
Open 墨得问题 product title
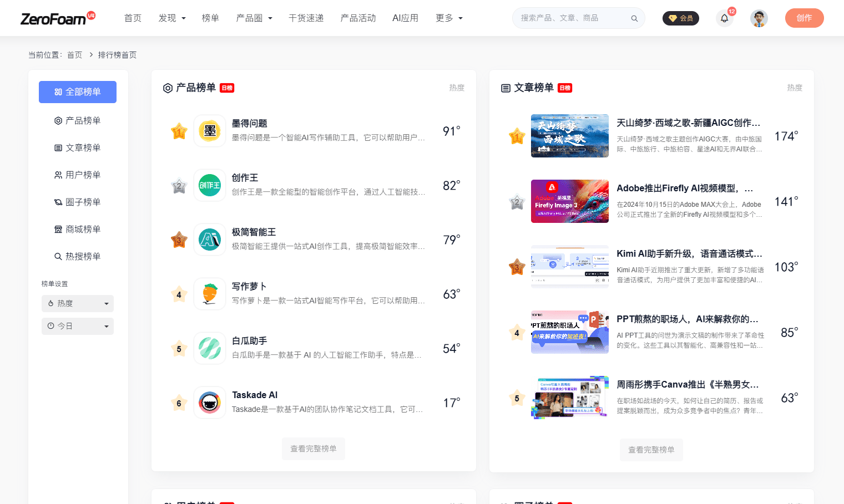pyautogui.click(x=250, y=124)
